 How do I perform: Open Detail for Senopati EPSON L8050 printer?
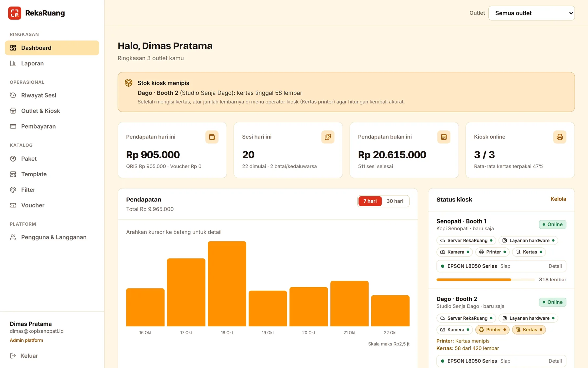555,266
